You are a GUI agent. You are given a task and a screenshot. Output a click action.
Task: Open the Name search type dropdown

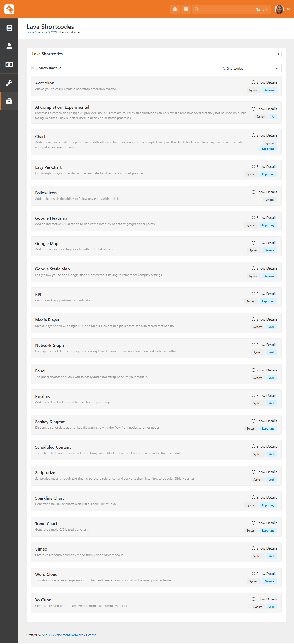pos(261,9)
